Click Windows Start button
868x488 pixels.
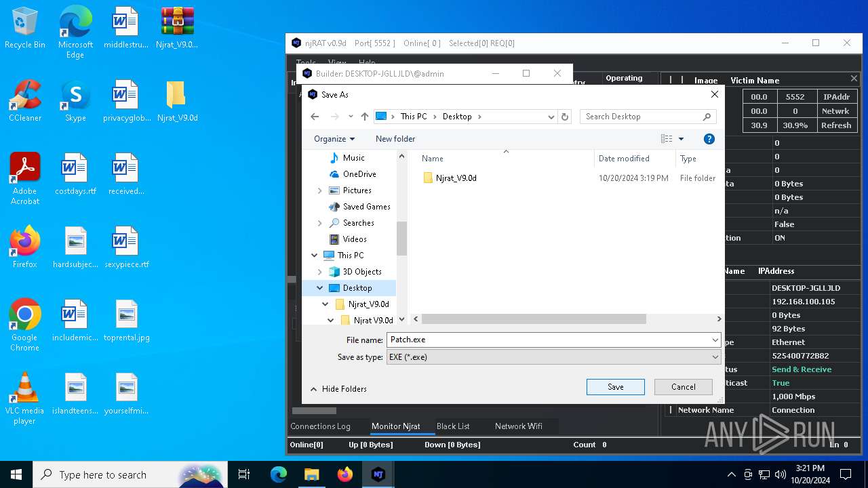tap(16, 474)
